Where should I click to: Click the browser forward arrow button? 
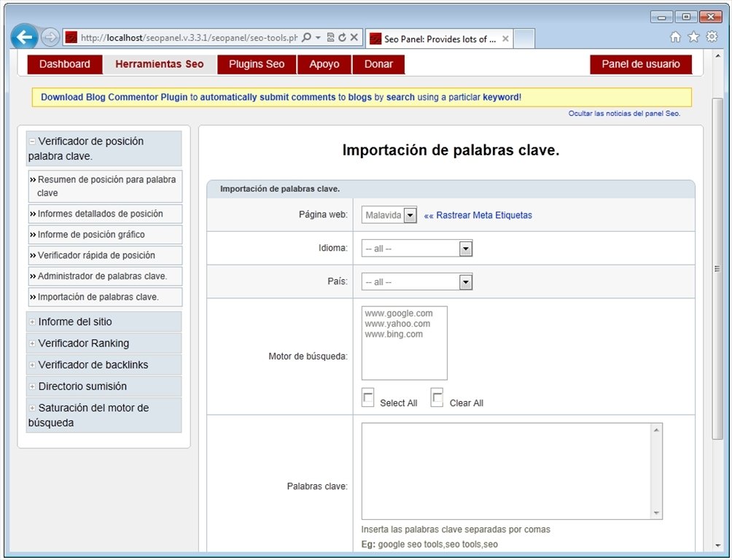(x=50, y=37)
